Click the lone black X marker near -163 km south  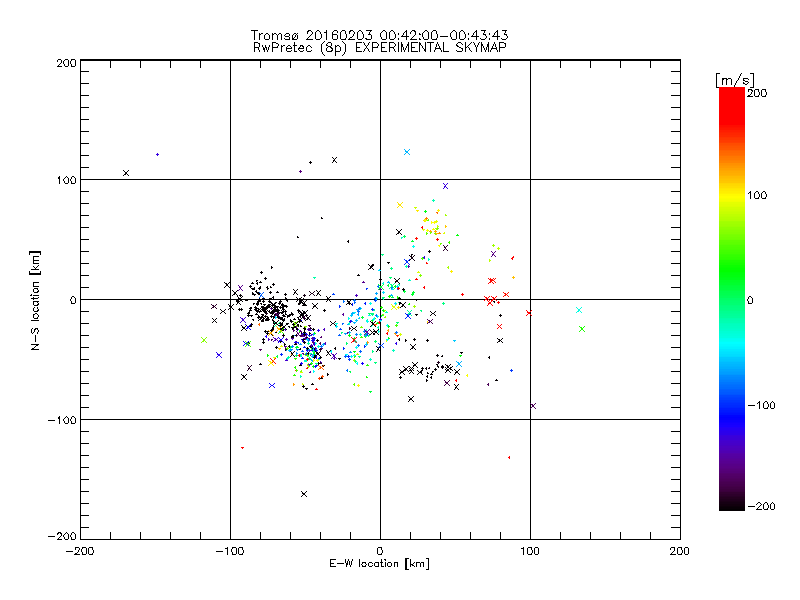point(304,494)
